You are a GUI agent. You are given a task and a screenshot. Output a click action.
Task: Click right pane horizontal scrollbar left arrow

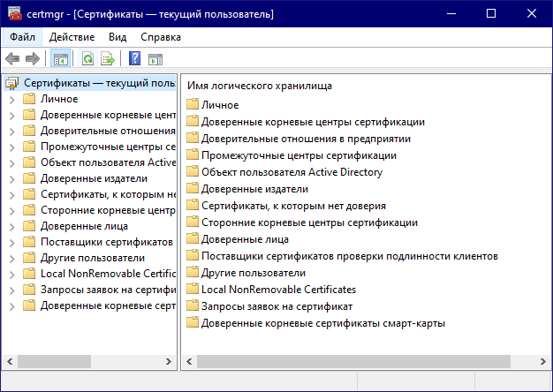[x=189, y=361]
